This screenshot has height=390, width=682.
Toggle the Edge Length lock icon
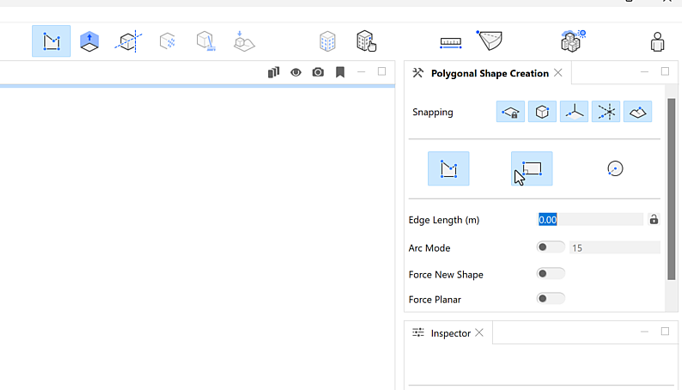coord(654,220)
